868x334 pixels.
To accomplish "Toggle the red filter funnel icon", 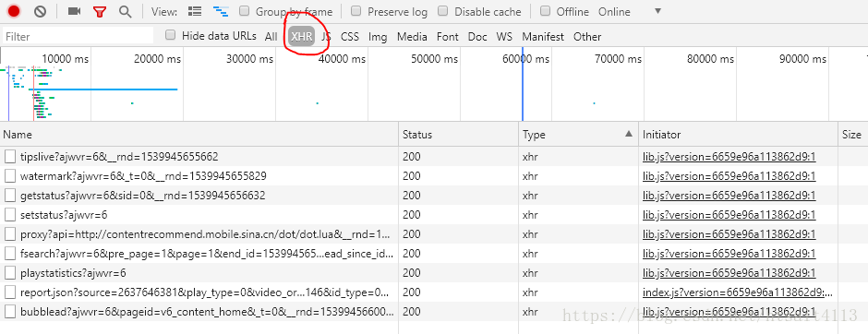I will click(x=99, y=12).
